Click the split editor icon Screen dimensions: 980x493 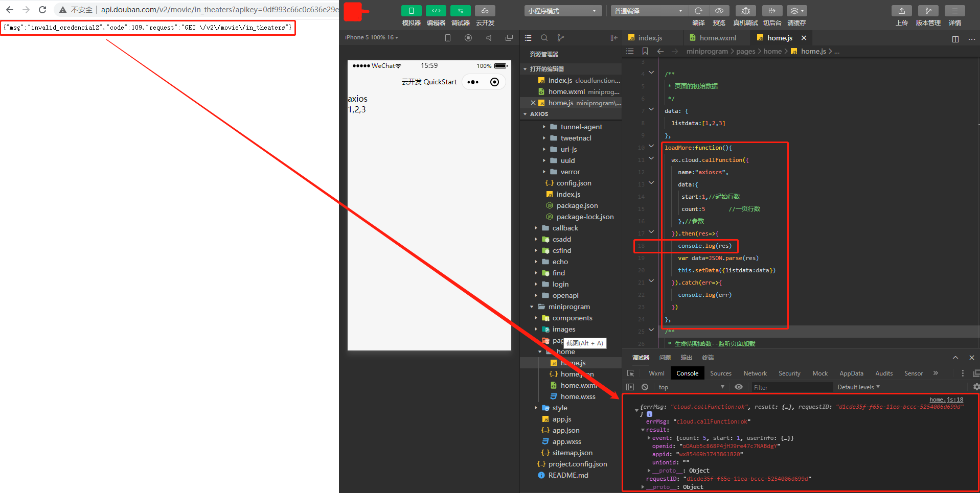point(955,39)
